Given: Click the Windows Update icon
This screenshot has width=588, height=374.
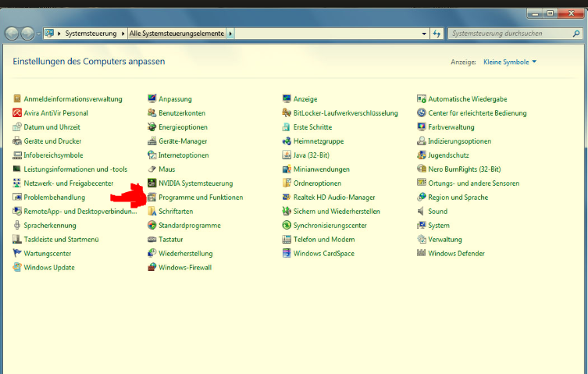Looking at the screenshot, I should 17,267.
